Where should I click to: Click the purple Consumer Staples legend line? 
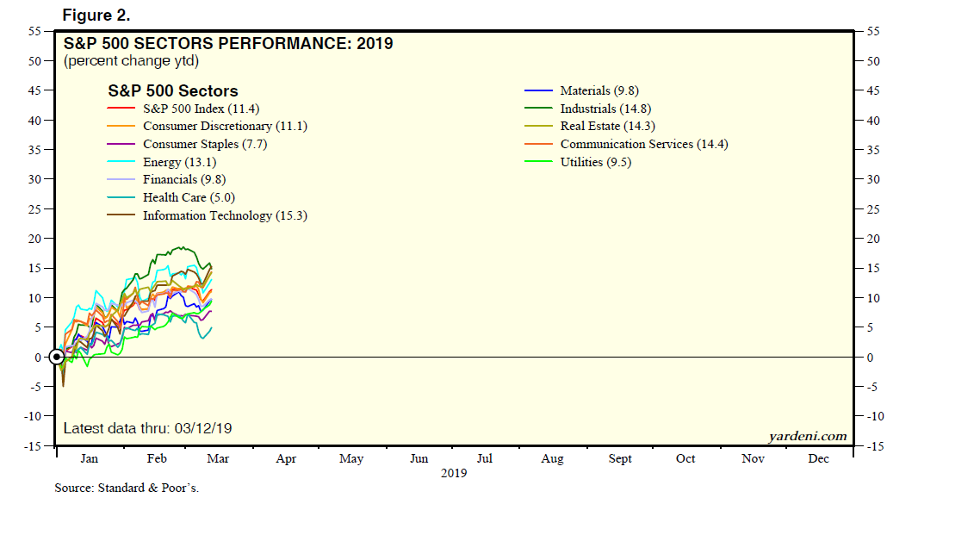[121, 144]
